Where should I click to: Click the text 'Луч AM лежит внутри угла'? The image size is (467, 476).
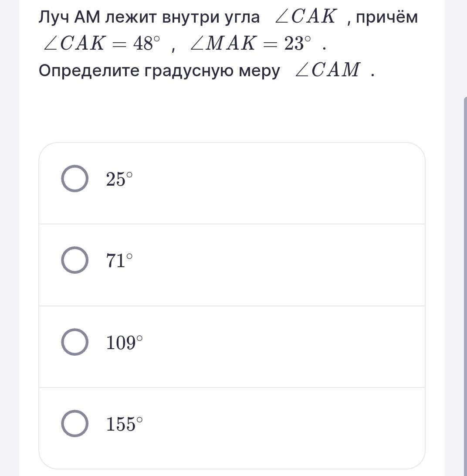(149, 17)
